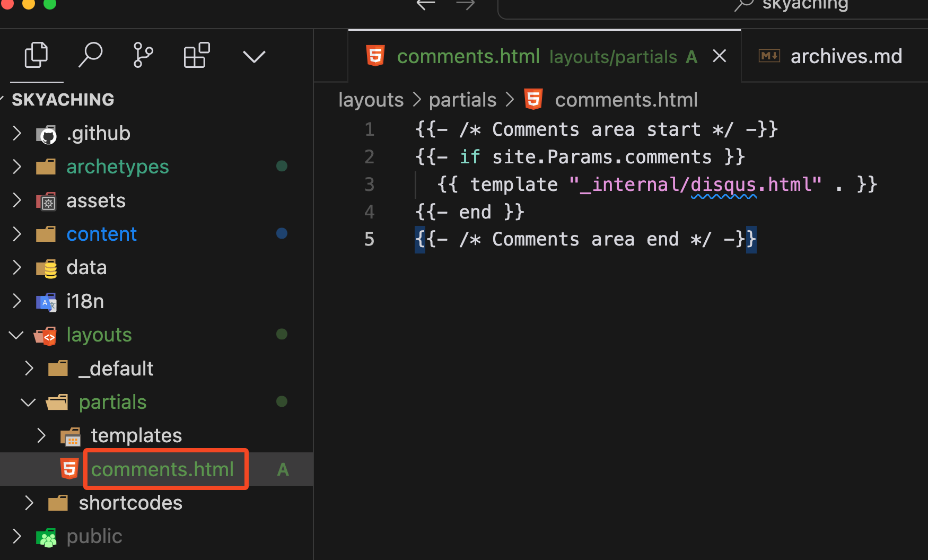This screenshot has height=560, width=928.
Task: Show additional views chevron in activity bar
Action: click(254, 56)
